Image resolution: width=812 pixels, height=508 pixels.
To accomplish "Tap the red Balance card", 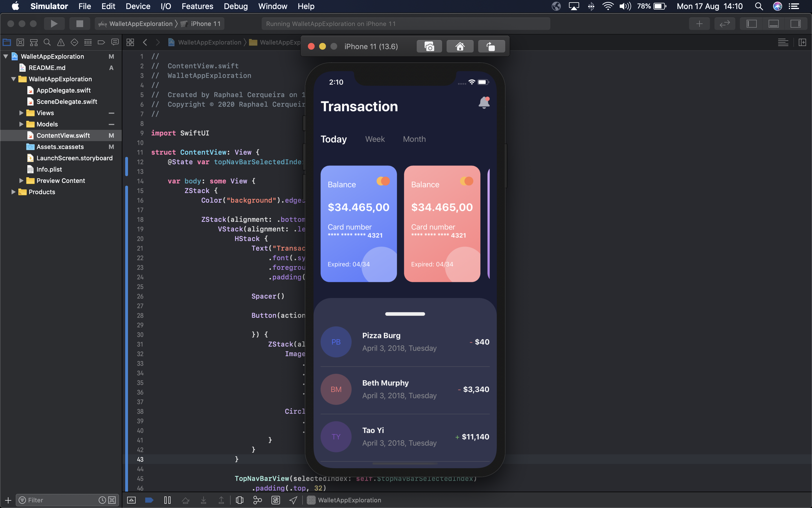I will coord(442,224).
